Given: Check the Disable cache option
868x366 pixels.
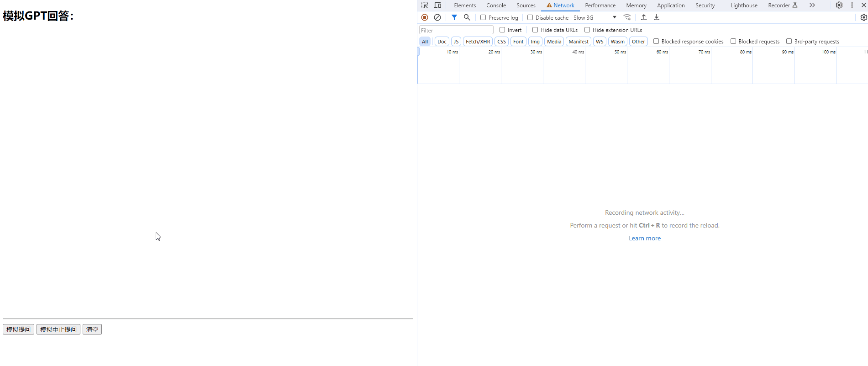Looking at the screenshot, I should tap(530, 17).
